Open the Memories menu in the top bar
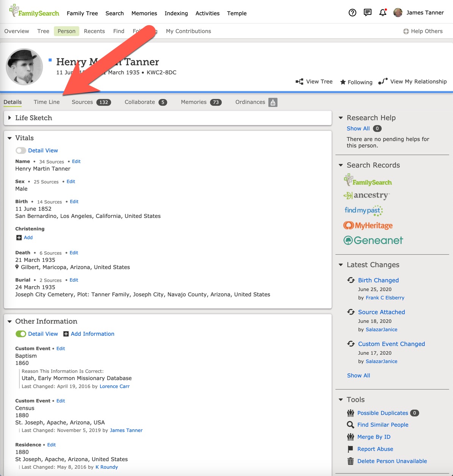The image size is (453, 476). [x=144, y=13]
